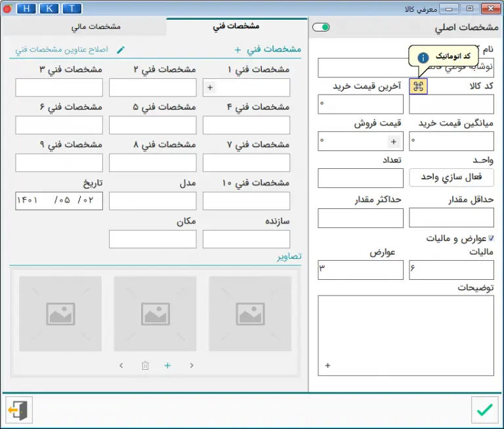Switch to مشخصات مالي tab

[x=96, y=26]
